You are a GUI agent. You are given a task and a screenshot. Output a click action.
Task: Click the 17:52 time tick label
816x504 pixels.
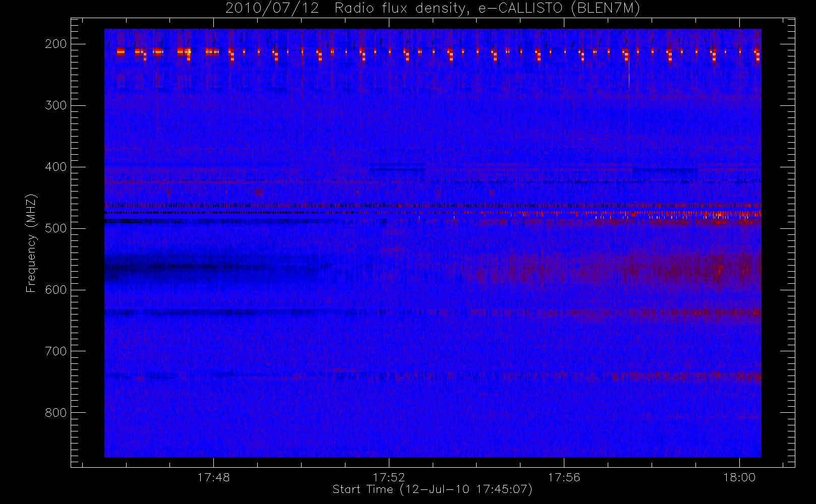tap(389, 477)
